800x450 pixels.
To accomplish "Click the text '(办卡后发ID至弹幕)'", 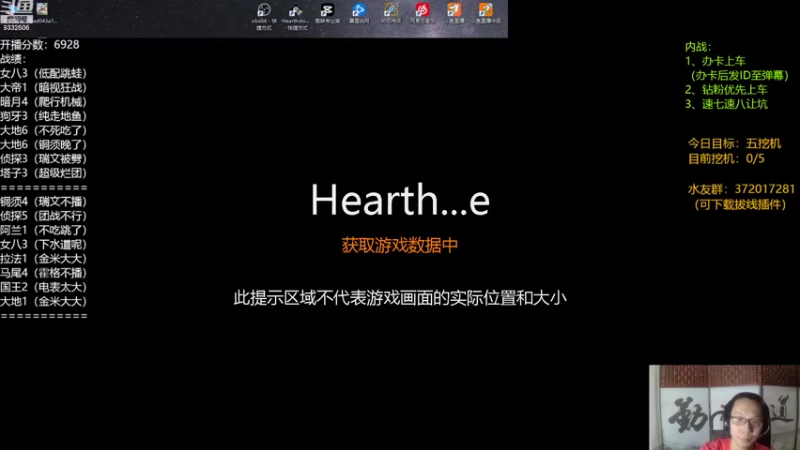I will coord(739,76).
